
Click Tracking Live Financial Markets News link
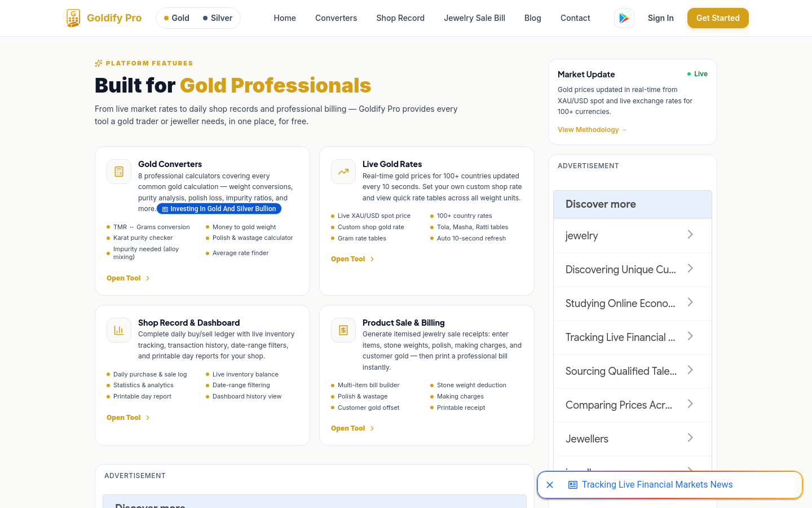tap(657, 485)
